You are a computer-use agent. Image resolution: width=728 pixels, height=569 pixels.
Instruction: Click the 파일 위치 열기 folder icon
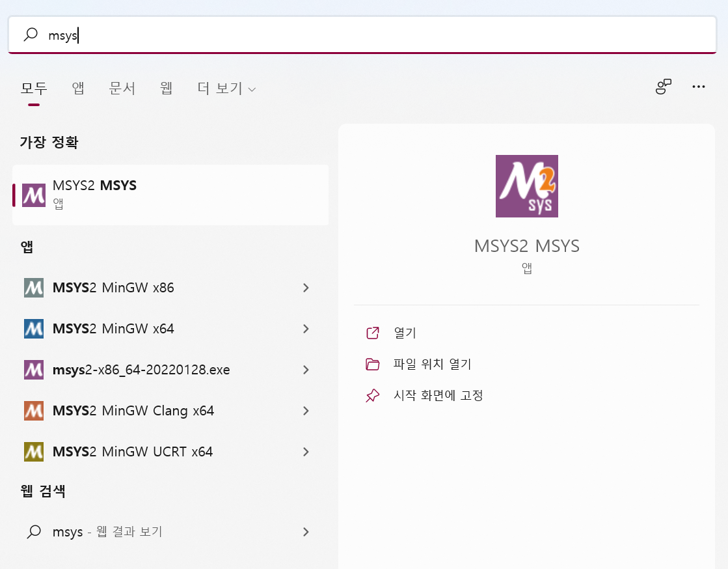click(372, 364)
